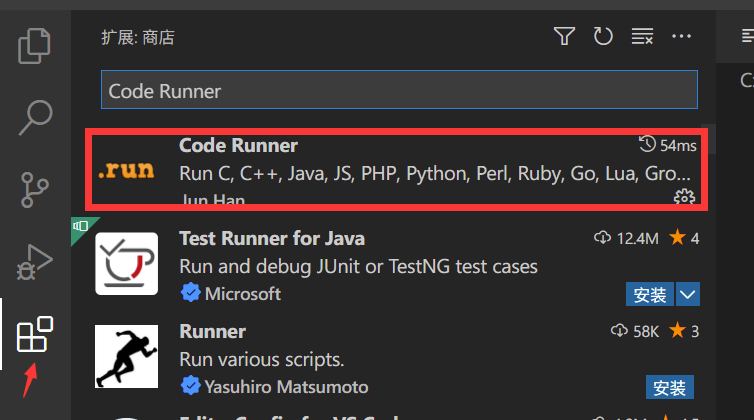Click the extension search input field
The image size is (754, 420).
pyautogui.click(x=398, y=90)
